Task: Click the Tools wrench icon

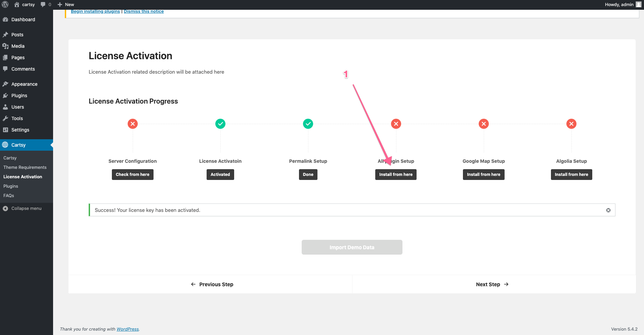Action: click(x=5, y=118)
